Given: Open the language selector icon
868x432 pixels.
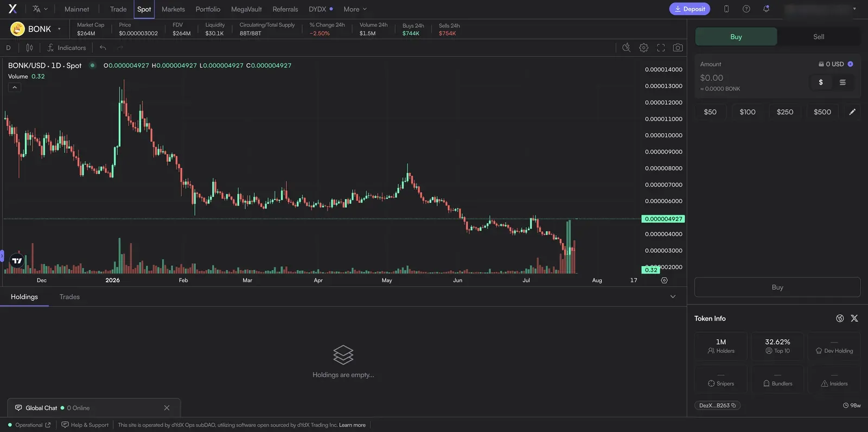Looking at the screenshot, I should coord(40,9).
